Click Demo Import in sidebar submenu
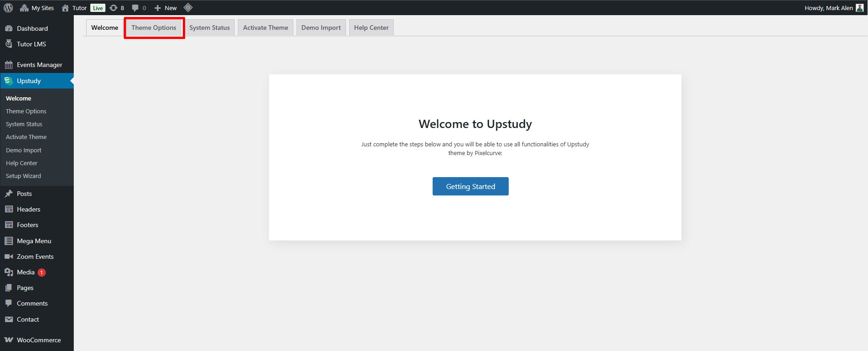This screenshot has height=351, width=868. (23, 150)
